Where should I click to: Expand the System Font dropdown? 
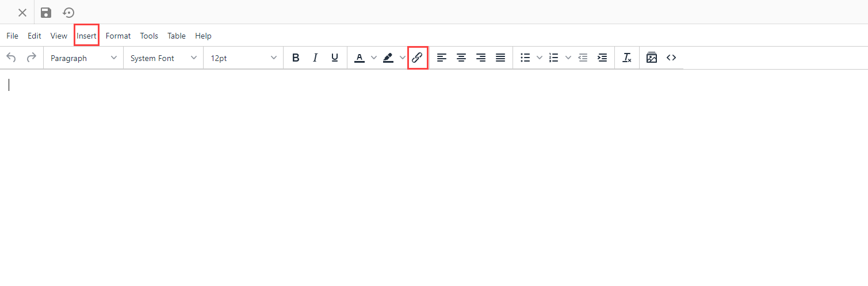click(163, 58)
